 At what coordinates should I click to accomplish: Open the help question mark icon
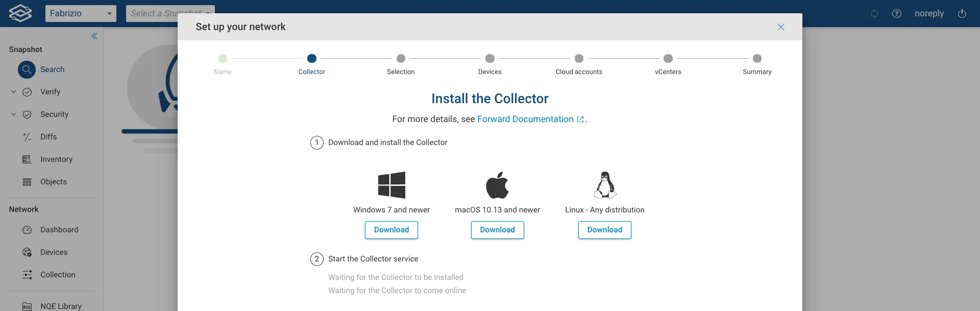point(897,14)
